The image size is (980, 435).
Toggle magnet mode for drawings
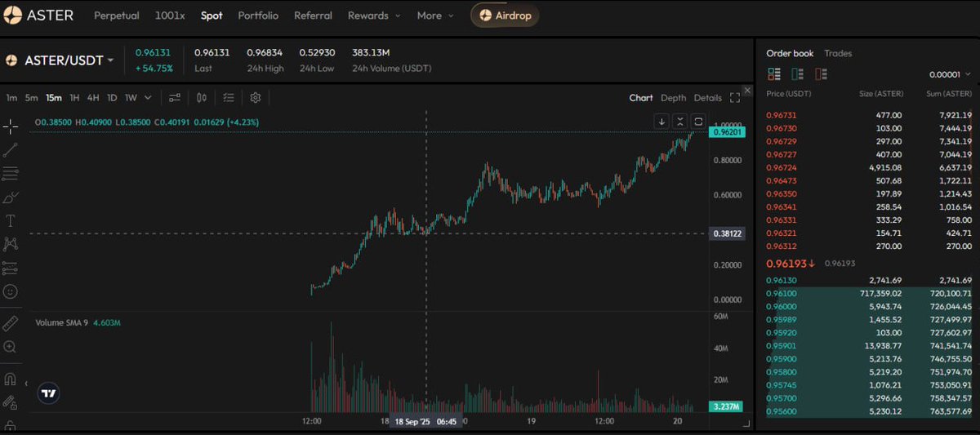11,379
